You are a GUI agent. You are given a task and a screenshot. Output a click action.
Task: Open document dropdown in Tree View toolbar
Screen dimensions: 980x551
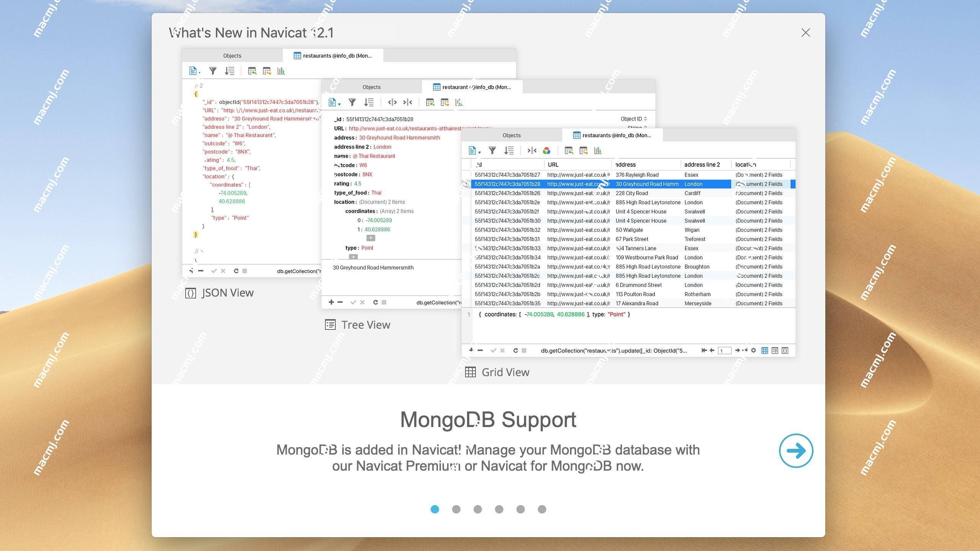pyautogui.click(x=334, y=102)
